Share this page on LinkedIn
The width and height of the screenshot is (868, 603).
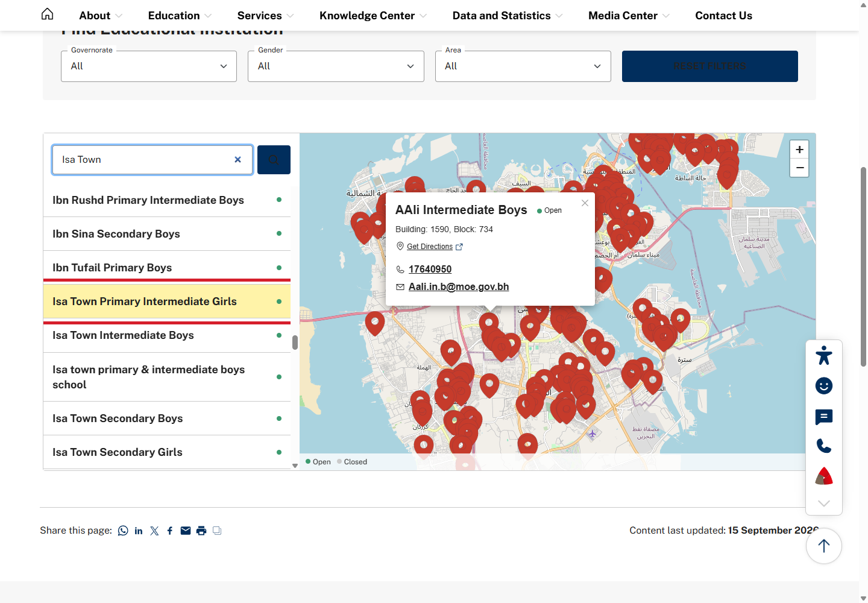139,531
